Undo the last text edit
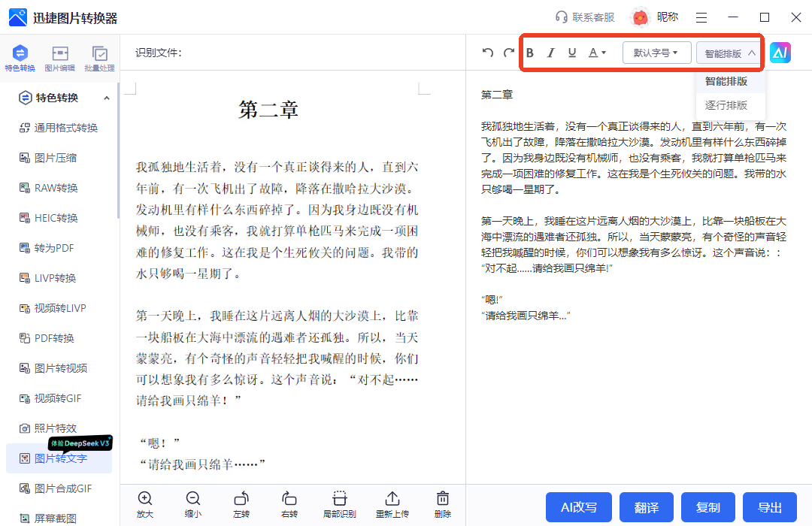 tap(487, 53)
